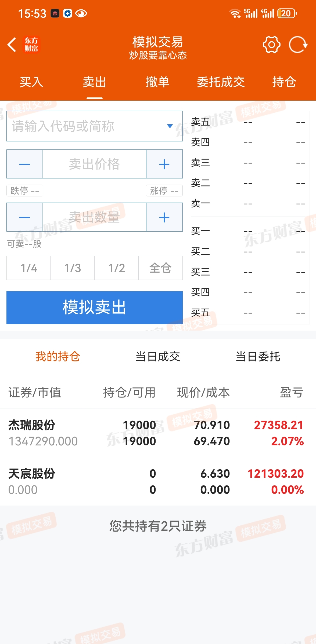The width and height of the screenshot is (316, 644).
Task: Go to the 持仓 tab
Action: 284,82
